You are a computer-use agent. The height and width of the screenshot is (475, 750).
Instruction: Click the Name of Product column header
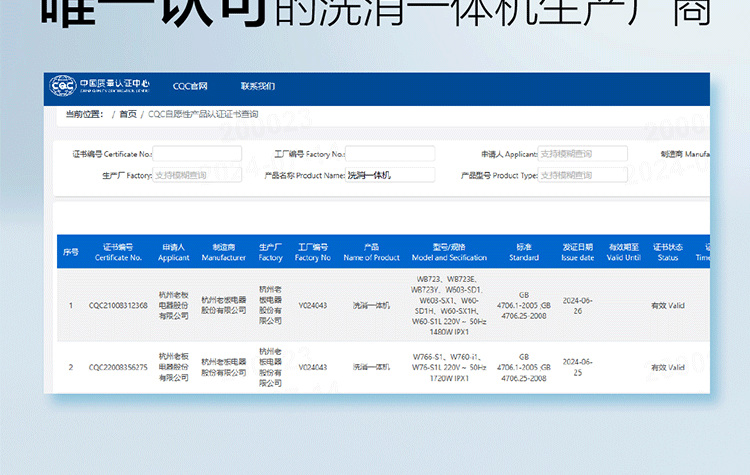[371, 252]
